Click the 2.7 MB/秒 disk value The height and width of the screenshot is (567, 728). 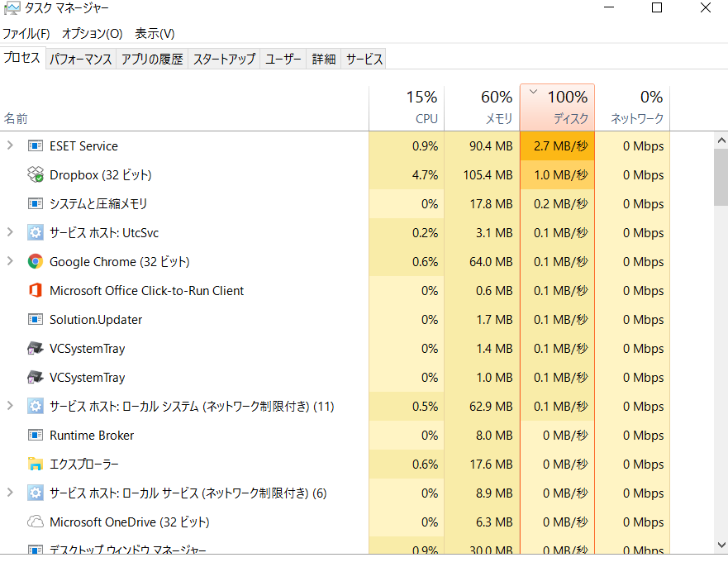pyautogui.click(x=560, y=145)
